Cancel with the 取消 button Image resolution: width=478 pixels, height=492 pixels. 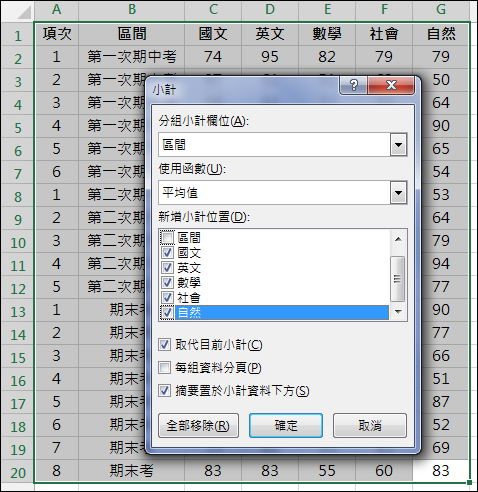(370, 426)
